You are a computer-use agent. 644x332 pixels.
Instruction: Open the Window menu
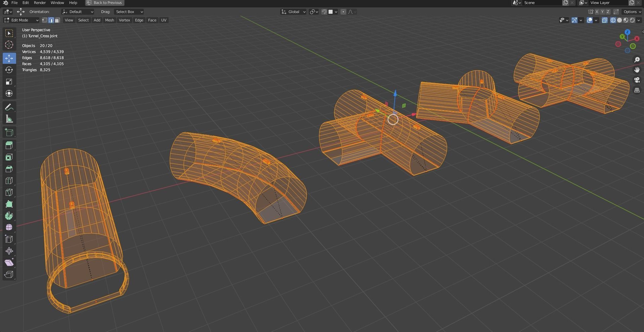click(57, 3)
